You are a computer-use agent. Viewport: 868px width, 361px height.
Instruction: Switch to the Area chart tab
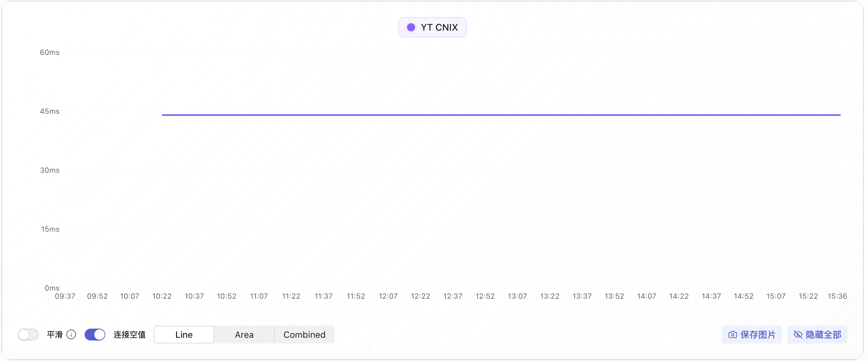pyautogui.click(x=244, y=334)
